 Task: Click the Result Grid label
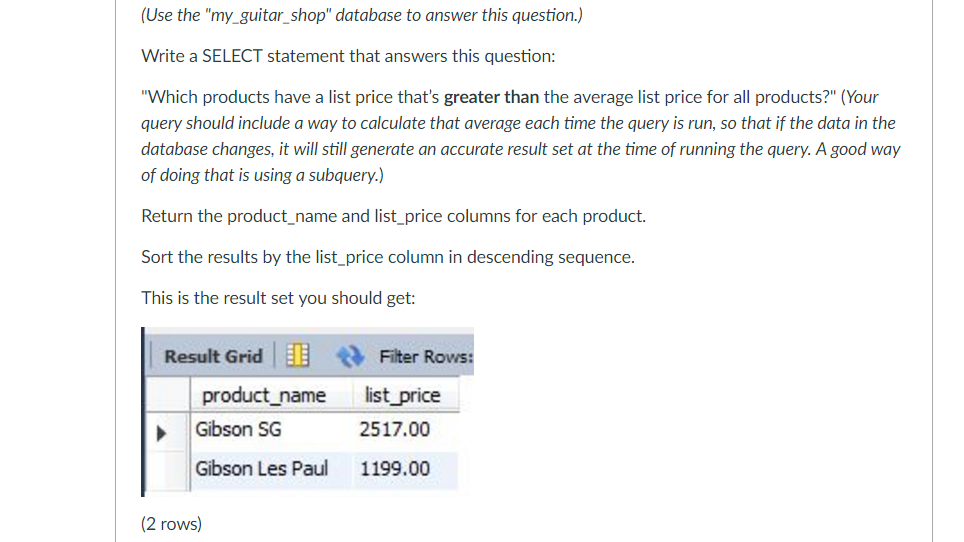pos(213,356)
